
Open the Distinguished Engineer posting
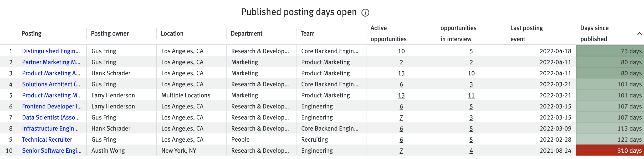52,51
